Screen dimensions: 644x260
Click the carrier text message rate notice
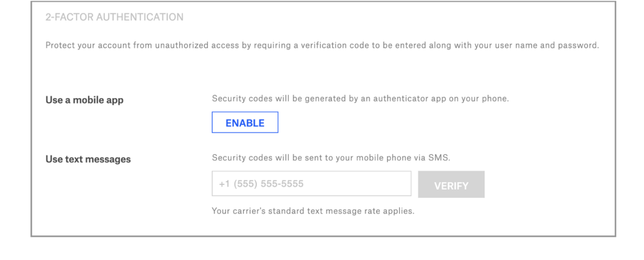click(313, 211)
